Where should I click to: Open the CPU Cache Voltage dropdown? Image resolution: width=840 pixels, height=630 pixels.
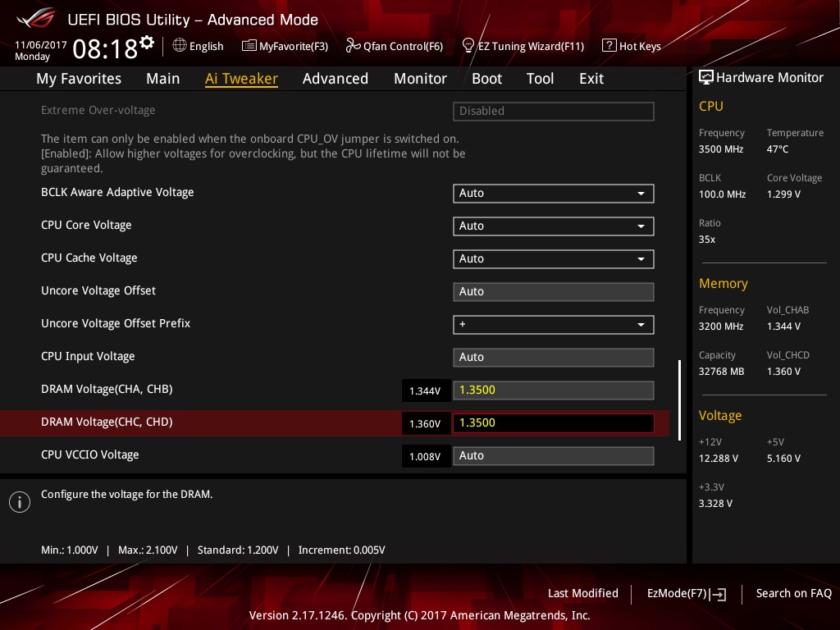554,258
